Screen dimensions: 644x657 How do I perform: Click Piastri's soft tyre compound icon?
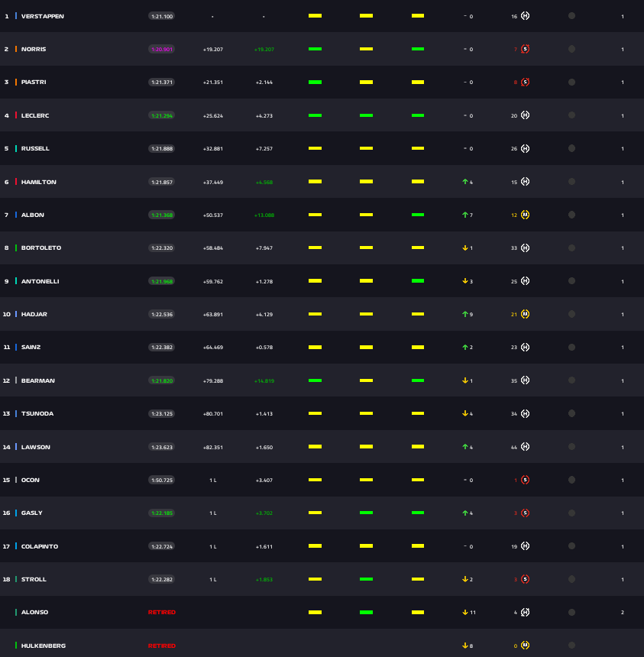click(x=525, y=83)
